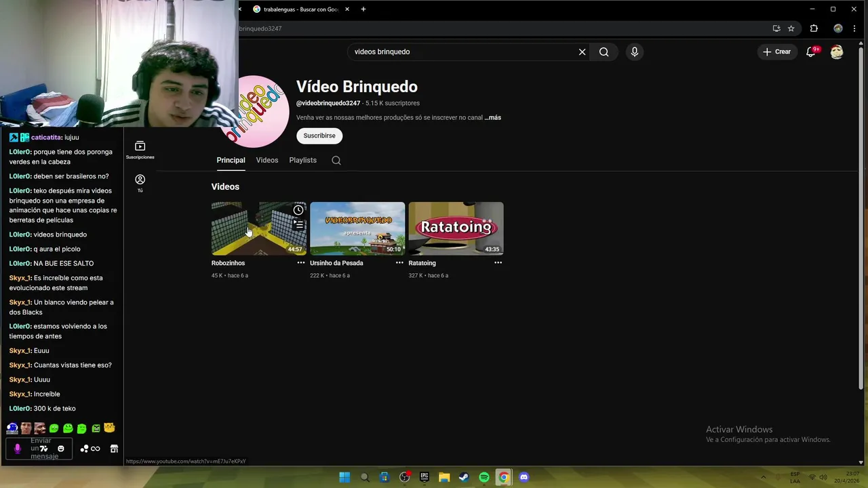This screenshot has height=488, width=868.
Task: Clear the YouTube search box text
Action: click(x=582, y=52)
